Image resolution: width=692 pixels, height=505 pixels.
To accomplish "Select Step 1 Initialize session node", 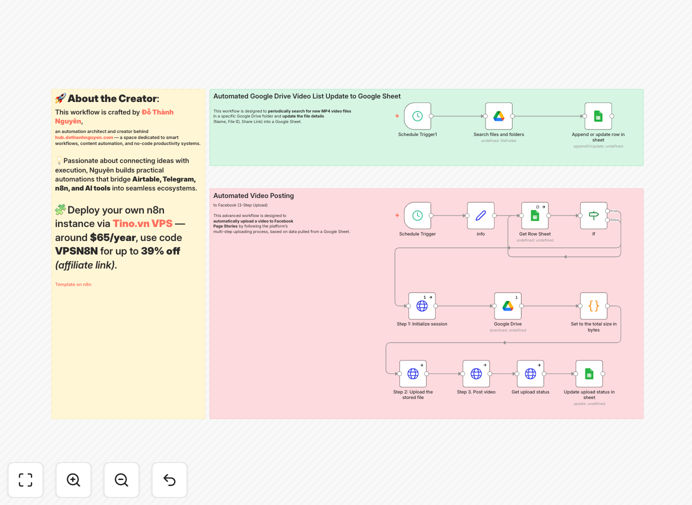I will pos(422,306).
